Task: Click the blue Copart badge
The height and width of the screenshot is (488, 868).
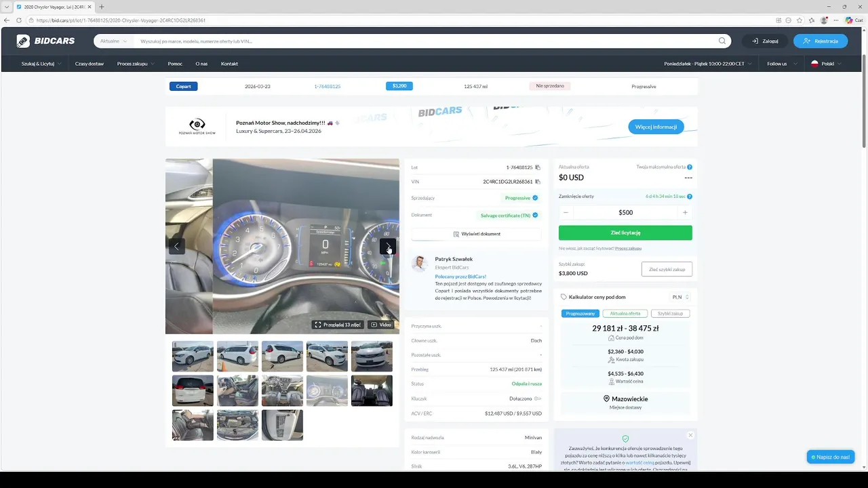Action: 184,86
